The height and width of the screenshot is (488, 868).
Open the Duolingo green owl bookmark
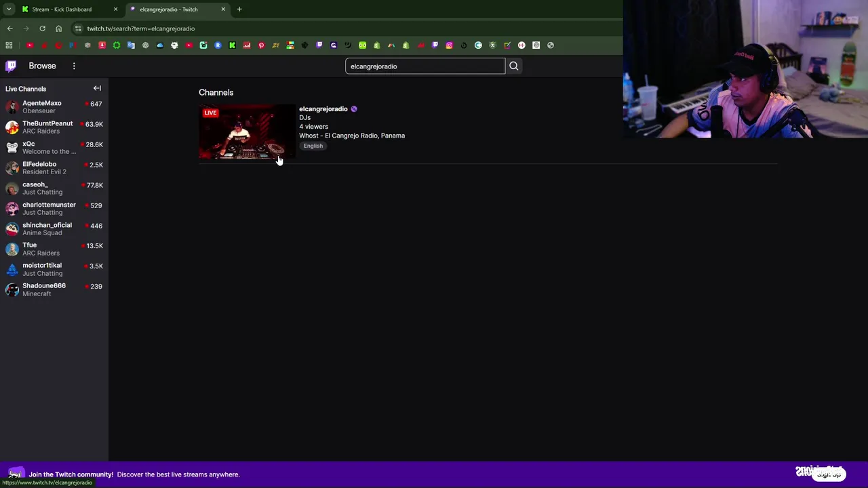pyautogui.click(x=362, y=45)
